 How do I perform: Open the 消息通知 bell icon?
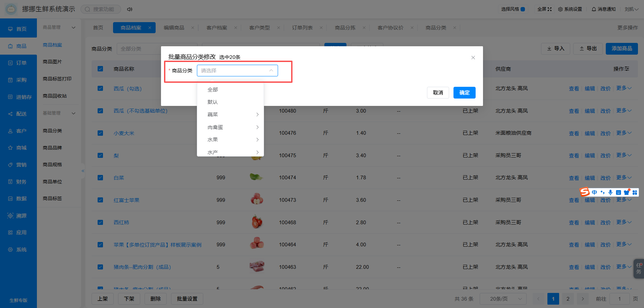594,9
